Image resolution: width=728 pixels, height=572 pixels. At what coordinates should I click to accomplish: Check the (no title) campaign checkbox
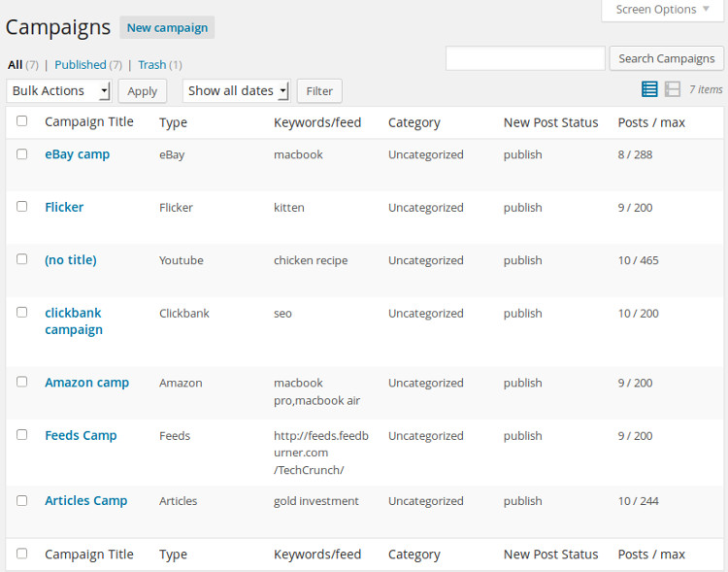click(x=21, y=259)
